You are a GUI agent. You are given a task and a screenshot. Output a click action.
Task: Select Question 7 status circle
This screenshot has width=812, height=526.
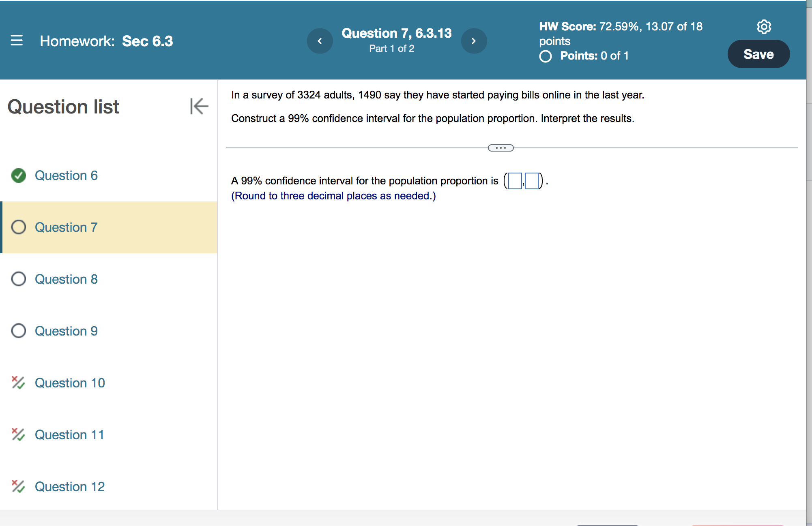click(19, 227)
